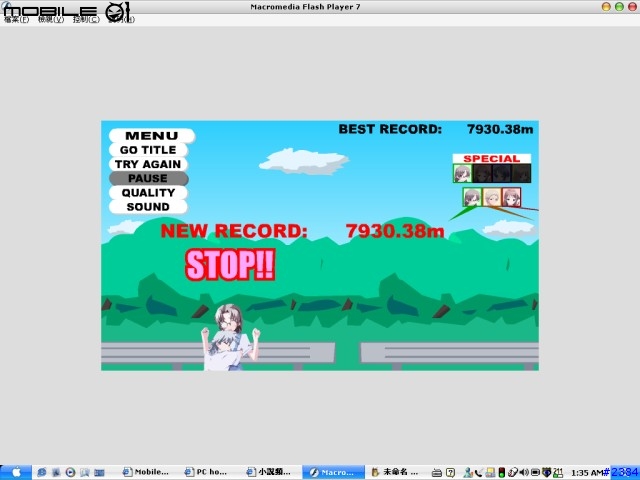The height and width of the screenshot is (480, 640).
Task: Switch to 未命名 taskbar window
Action: click(395, 472)
